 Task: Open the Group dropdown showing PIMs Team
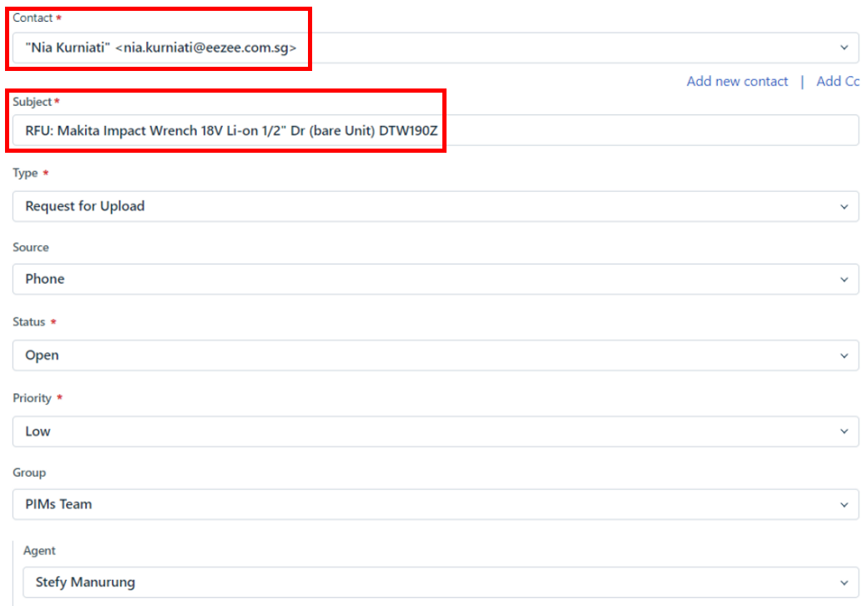click(x=436, y=504)
